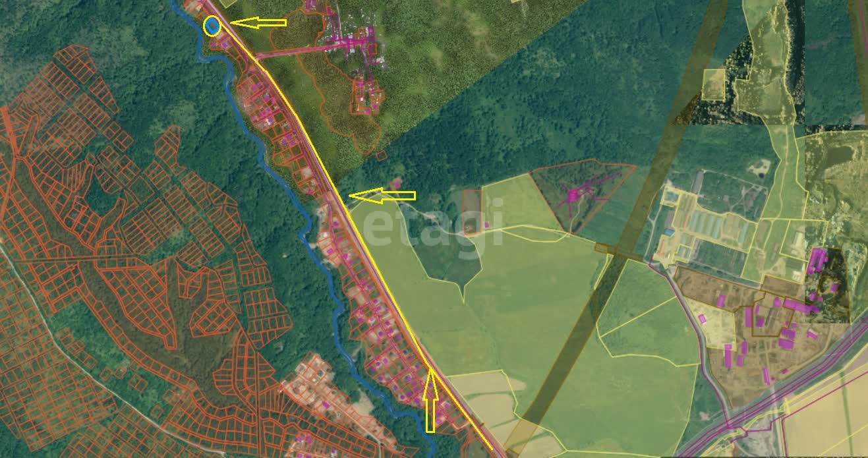Select the small yellow square parcel in the forest
Image resolution: width=868 pixels, height=458 pixels.
pos(713,84)
